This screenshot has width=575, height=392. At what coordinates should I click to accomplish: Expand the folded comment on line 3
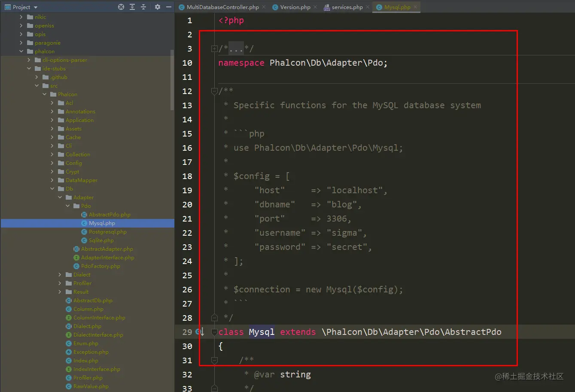tap(214, 49)
